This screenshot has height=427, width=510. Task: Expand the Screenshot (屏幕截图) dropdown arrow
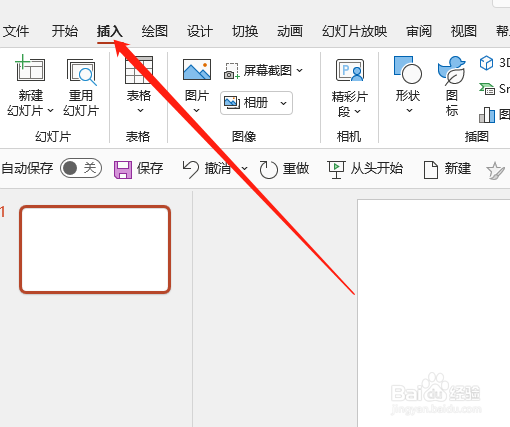(x=300, y=70)
